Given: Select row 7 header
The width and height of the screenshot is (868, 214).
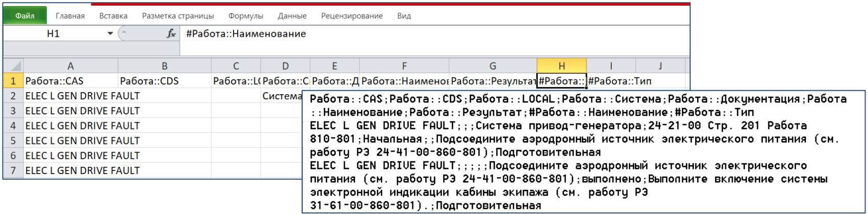Looking at the screenshot, I should coord(13,170).
